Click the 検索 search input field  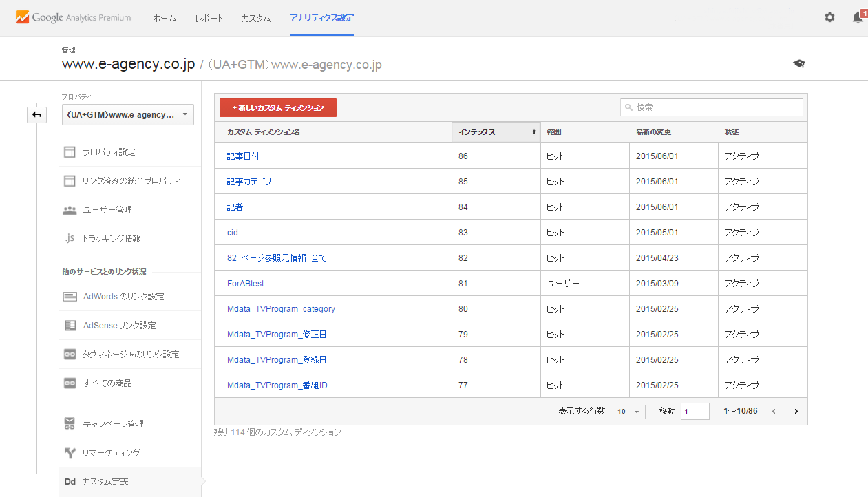(x=712, y=107)
